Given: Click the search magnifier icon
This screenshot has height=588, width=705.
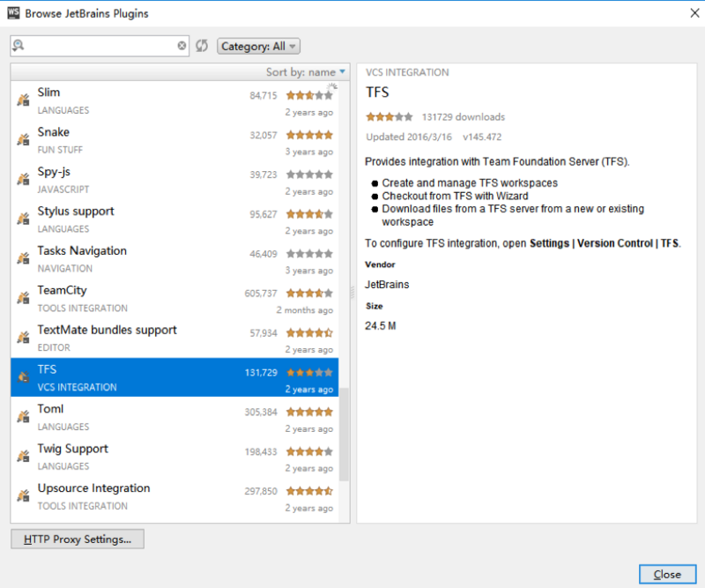Looking at the screenshot, I should [x=19, y=46].
